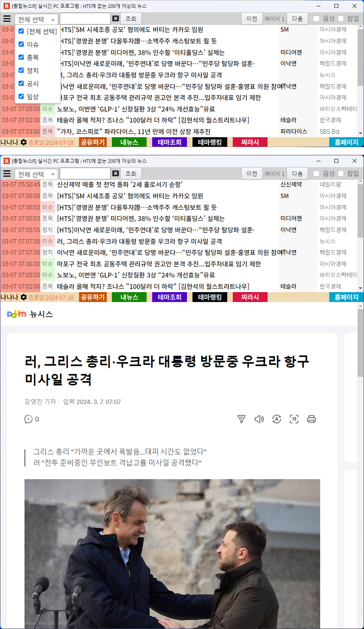The image size is (364, 629).
Task: Open 공유하기 in the article window
Action: pyautogui.click(x=93, y=297)
